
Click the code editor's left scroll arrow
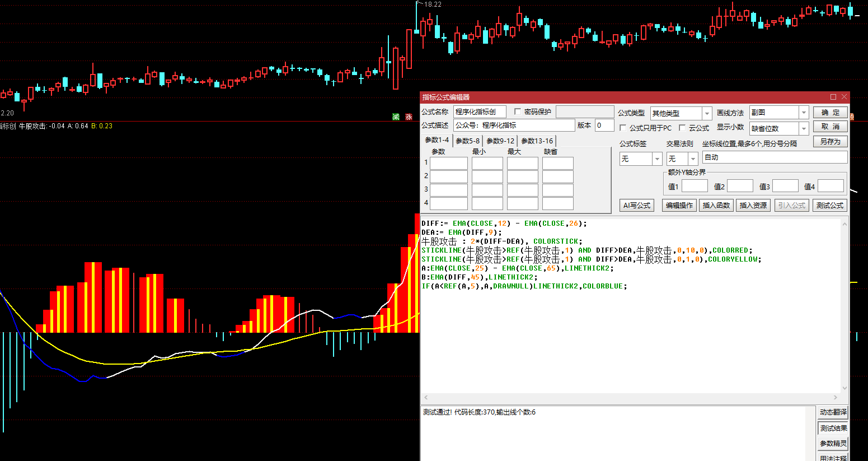coord(426,397)
